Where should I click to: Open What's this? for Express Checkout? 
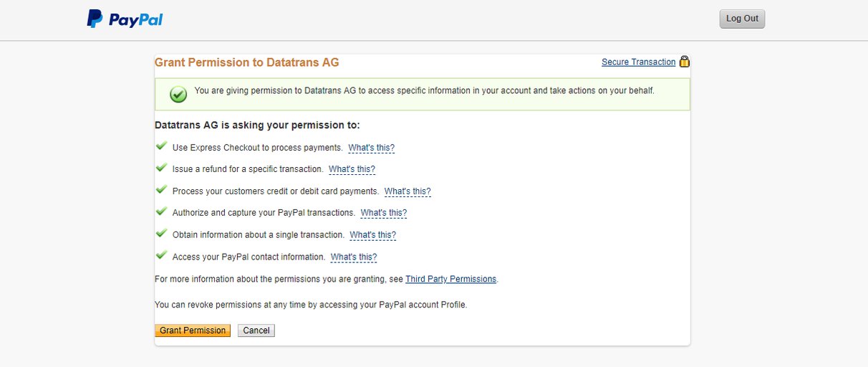pos(371,148)
